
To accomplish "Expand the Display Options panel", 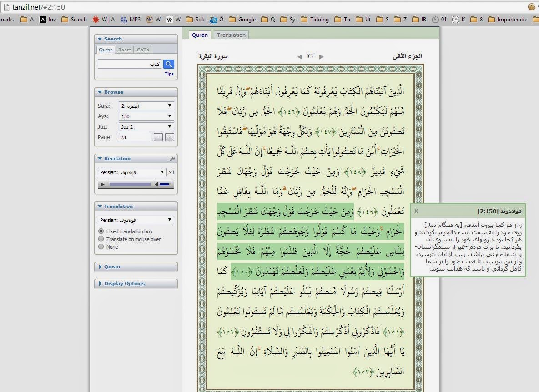I will (136, 283).
